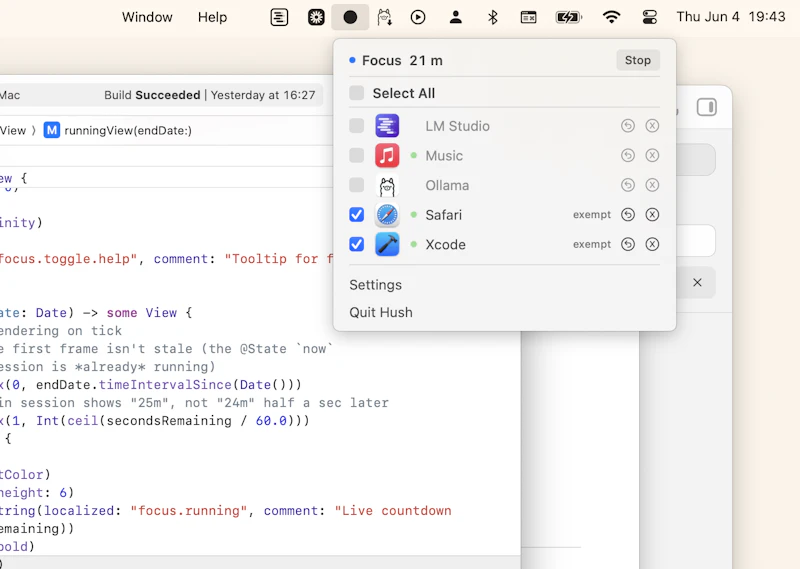This screenshot has width=800, height=569.
Task: Open Bluetooth menu bar icon
Action: pyautogui.click(x=492, y=17)
